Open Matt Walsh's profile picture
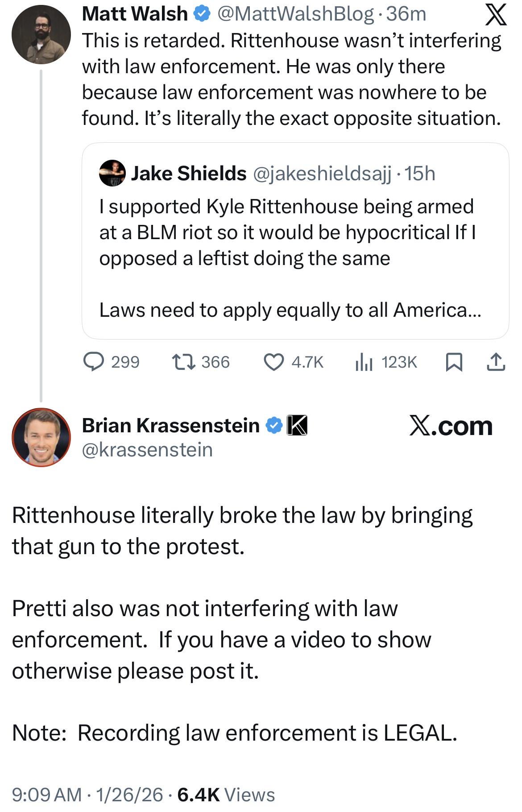Image resolution: width=522 pixels, height=812 pixels. point(41,35)
